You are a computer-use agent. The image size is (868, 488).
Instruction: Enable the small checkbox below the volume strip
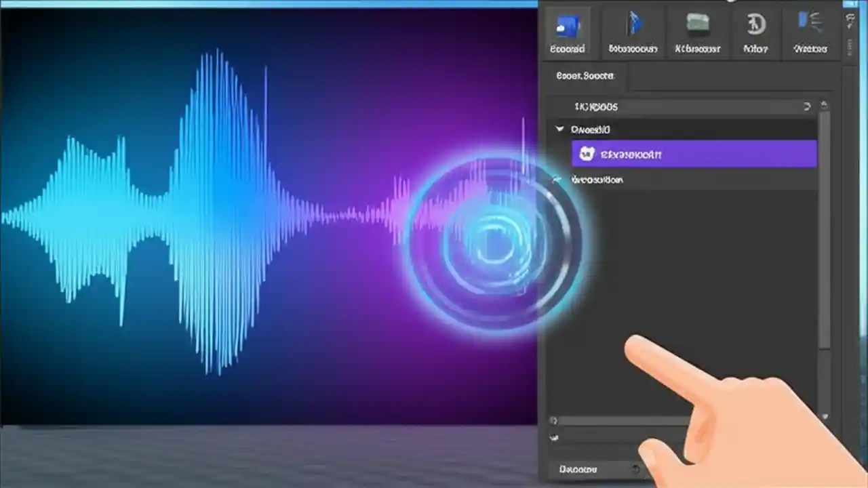tap(554, 438)
